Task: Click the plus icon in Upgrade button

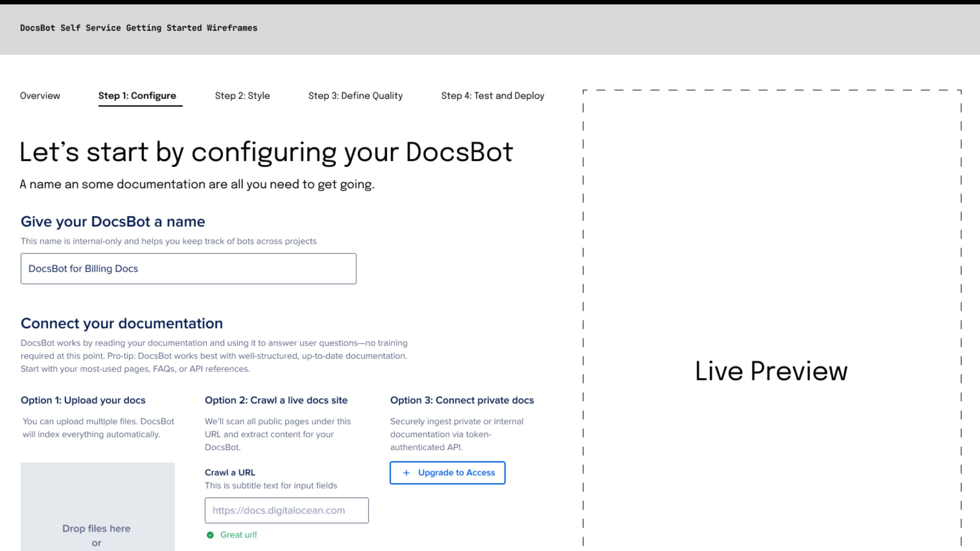Action: [x=406, y=473]
